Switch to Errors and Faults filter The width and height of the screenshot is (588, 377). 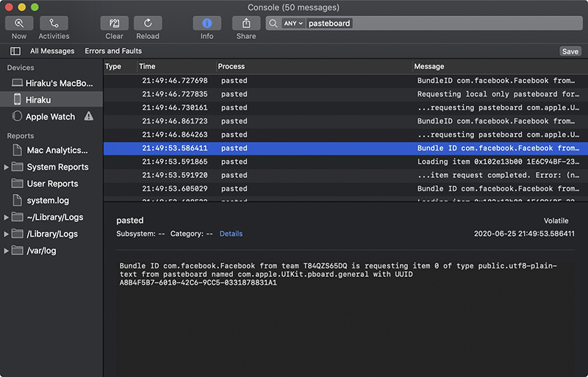click(113, 51)
